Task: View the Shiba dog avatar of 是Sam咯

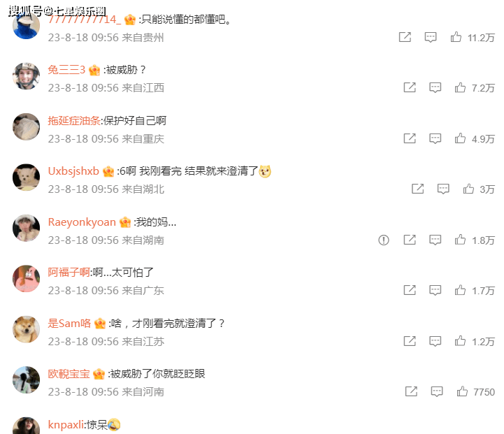Action: point(26,329)
